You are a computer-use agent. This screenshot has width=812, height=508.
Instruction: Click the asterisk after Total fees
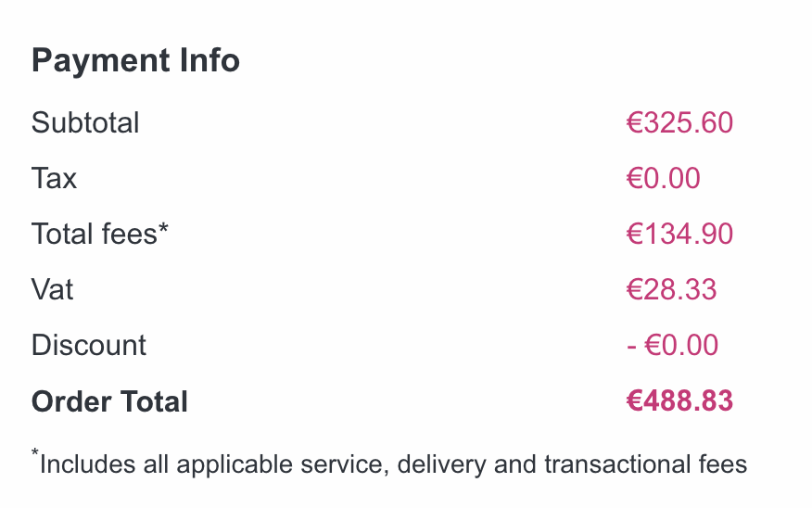pyautogui.click(x=163, y=228)
